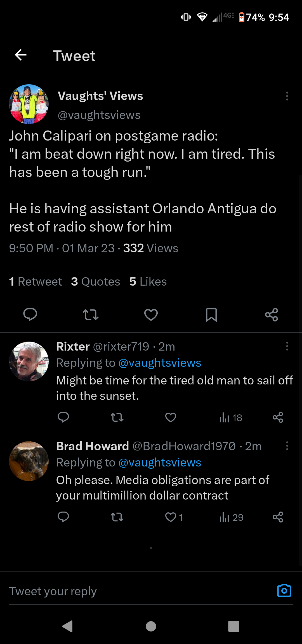The width and height of the screenshot is (302, 644).
Task: Retweet the main John Calipari tweet
Action: pyautogui.click(x=91, y=314)
